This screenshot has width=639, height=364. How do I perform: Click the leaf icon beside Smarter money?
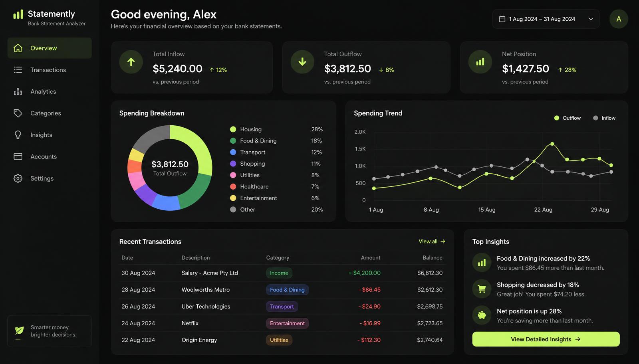point(19,331)
